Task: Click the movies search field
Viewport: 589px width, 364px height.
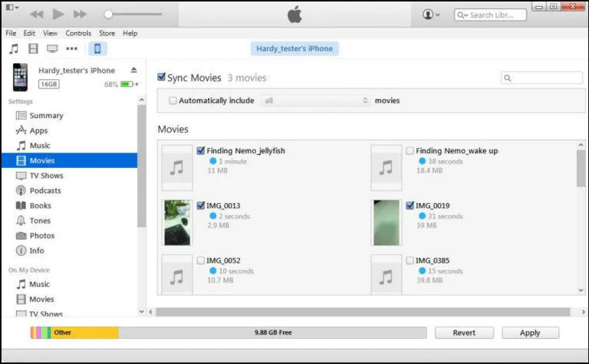Action: (542, 78)
